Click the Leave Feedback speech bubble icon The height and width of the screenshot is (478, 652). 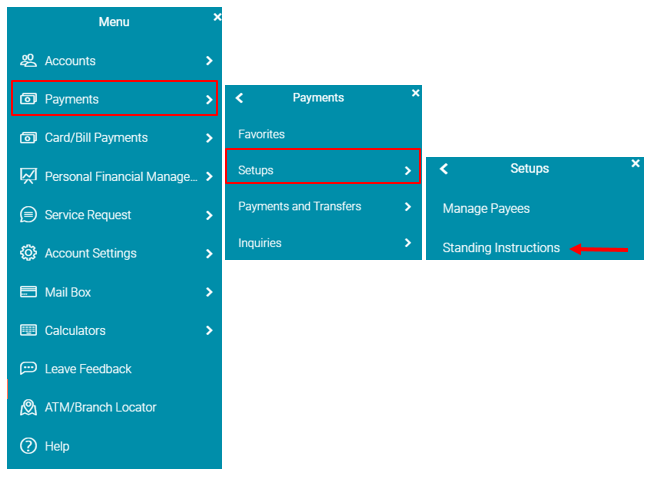pyautogui.click(x=28, y=369)
